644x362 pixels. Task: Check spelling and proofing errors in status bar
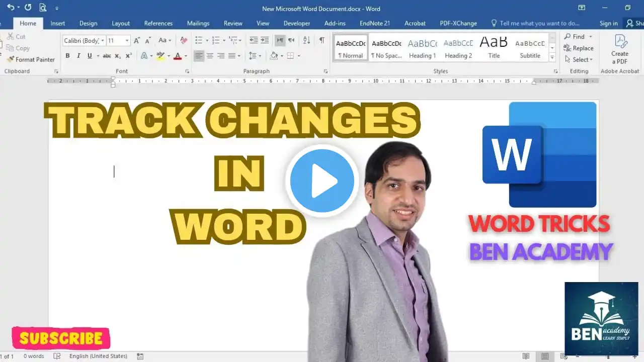[x=57, y=356]
